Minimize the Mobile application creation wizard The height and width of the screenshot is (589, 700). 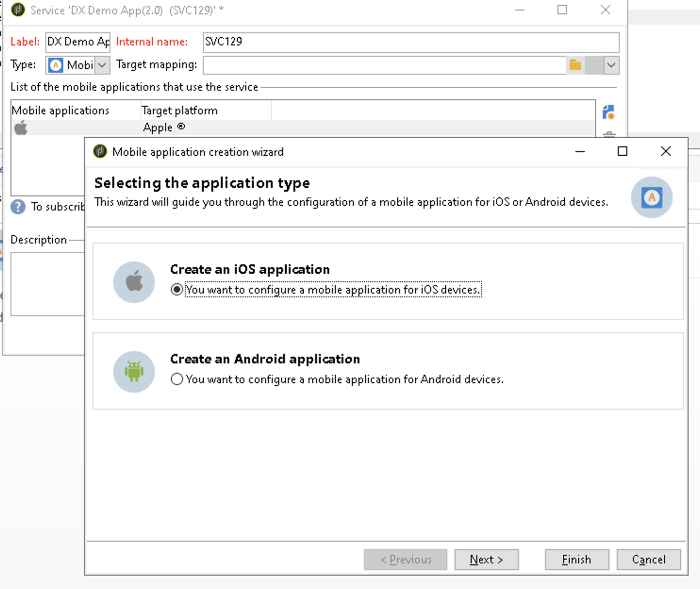580,151
